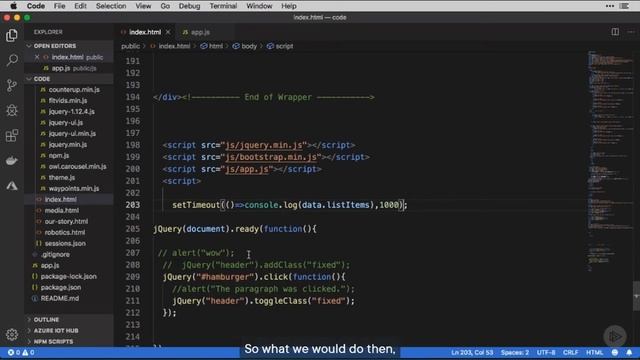
Task: Open README.md in the file tree
Action: coord(60,298)
